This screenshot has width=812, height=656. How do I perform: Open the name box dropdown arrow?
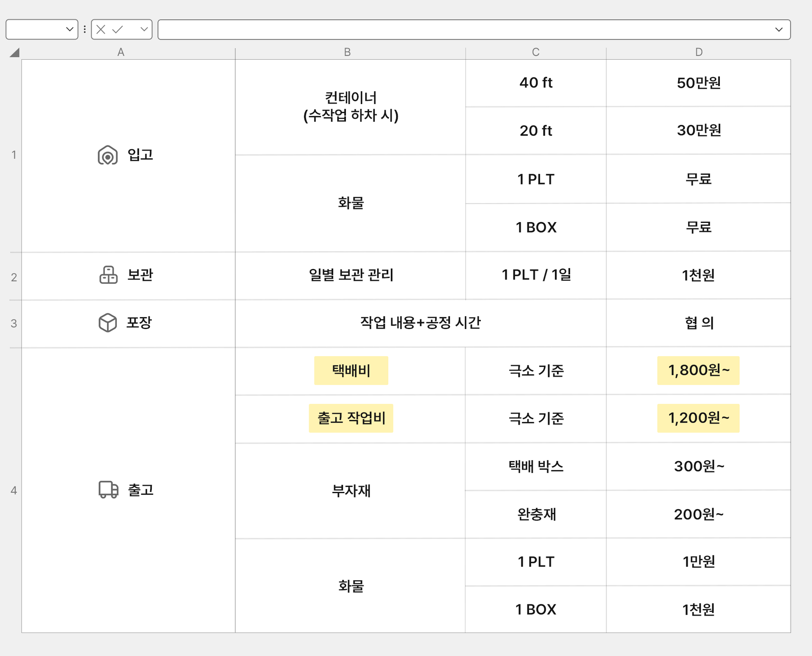point(70,29)
